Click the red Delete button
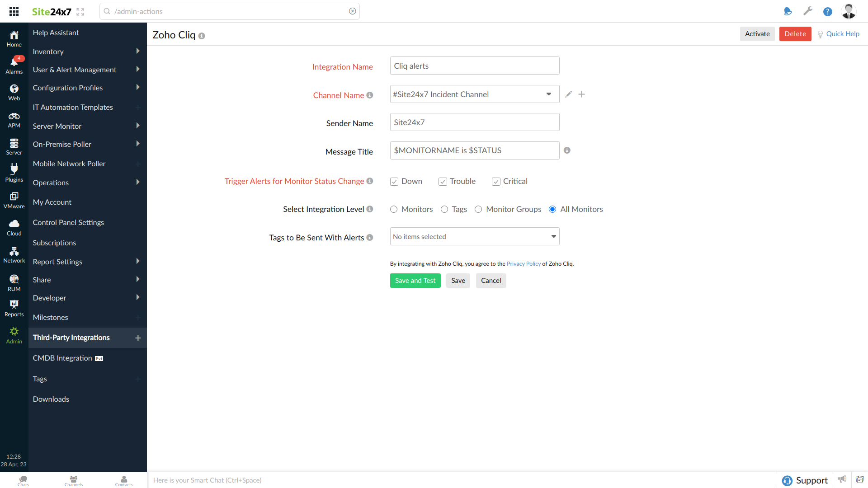This screenshot has height=488, width=868. pos(795,34)
